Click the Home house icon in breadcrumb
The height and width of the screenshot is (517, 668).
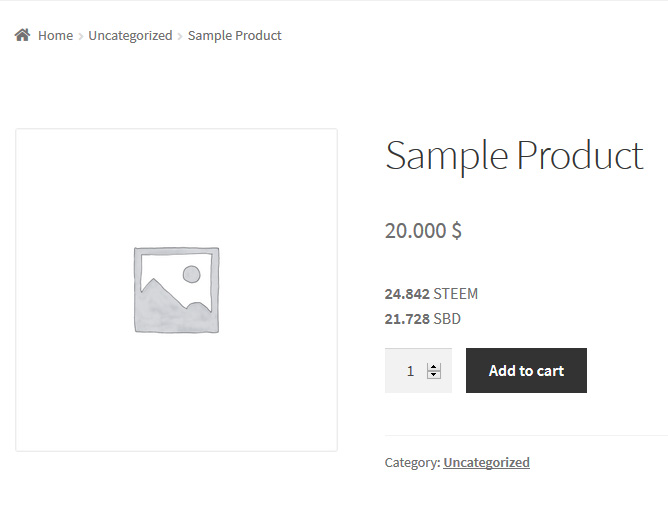pos(22,35)
